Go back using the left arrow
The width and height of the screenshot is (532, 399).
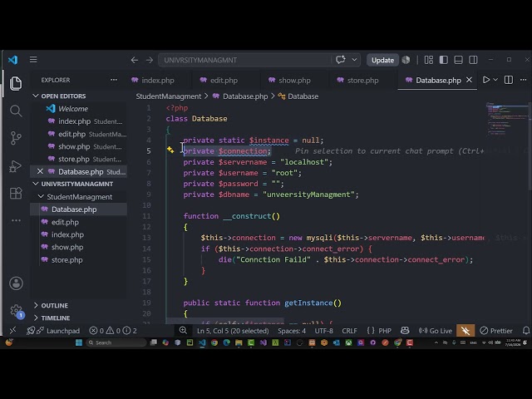[135, 60]
